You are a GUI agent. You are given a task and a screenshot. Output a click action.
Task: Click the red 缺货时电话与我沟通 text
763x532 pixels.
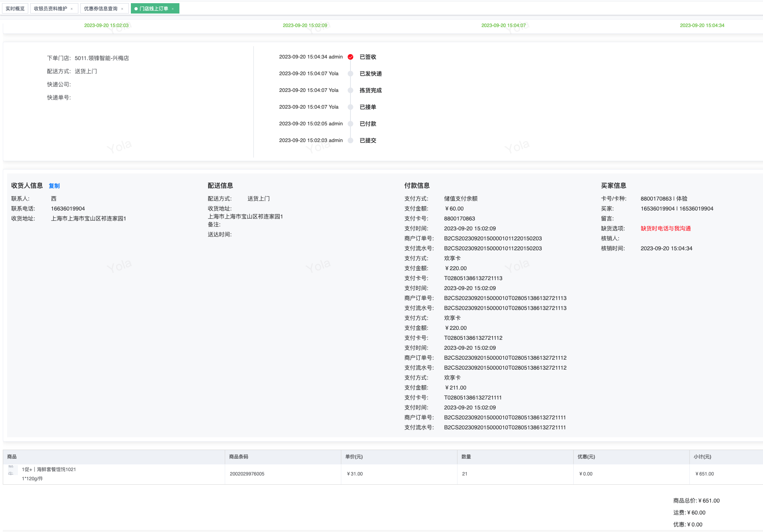(x=666, y=228)
